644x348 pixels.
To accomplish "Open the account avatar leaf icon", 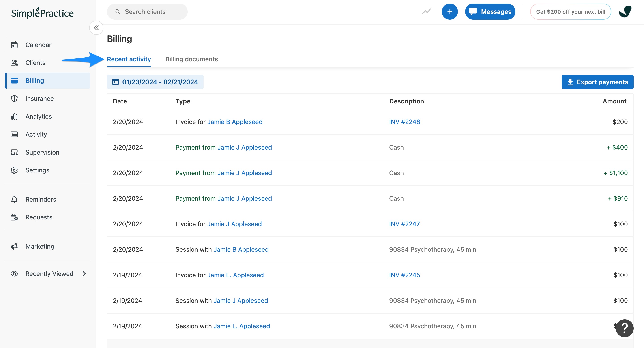I will point(625,11).
